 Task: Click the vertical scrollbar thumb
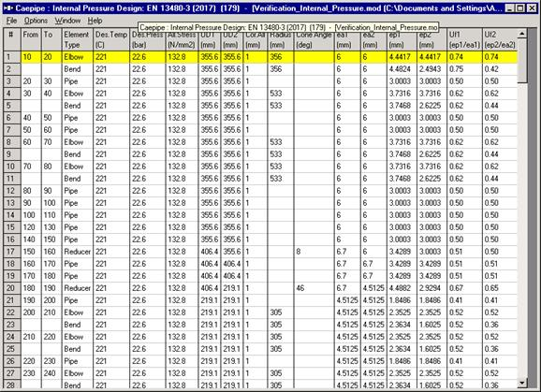coord(522,61)
